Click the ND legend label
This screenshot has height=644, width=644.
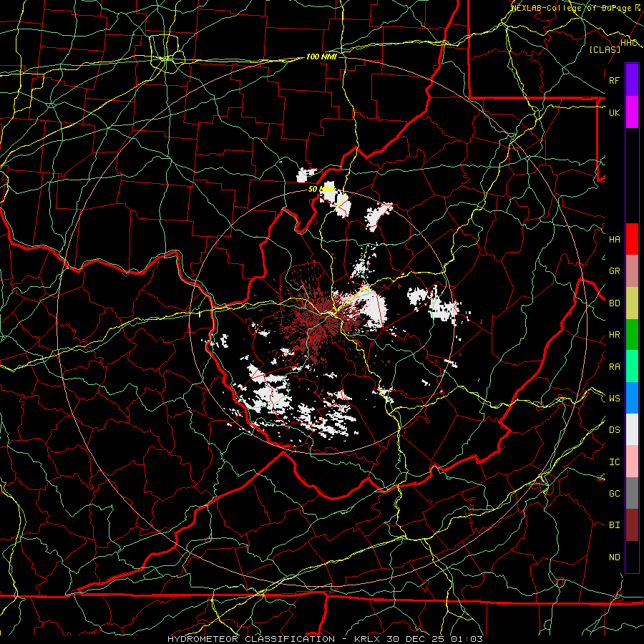(614, 557)
